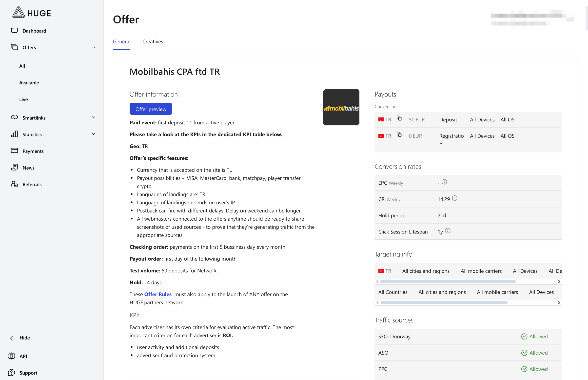Screen dimensions: 588x380
Task: Click the Hide sidebar arrow icon
Action: click(x=12, y=338)
